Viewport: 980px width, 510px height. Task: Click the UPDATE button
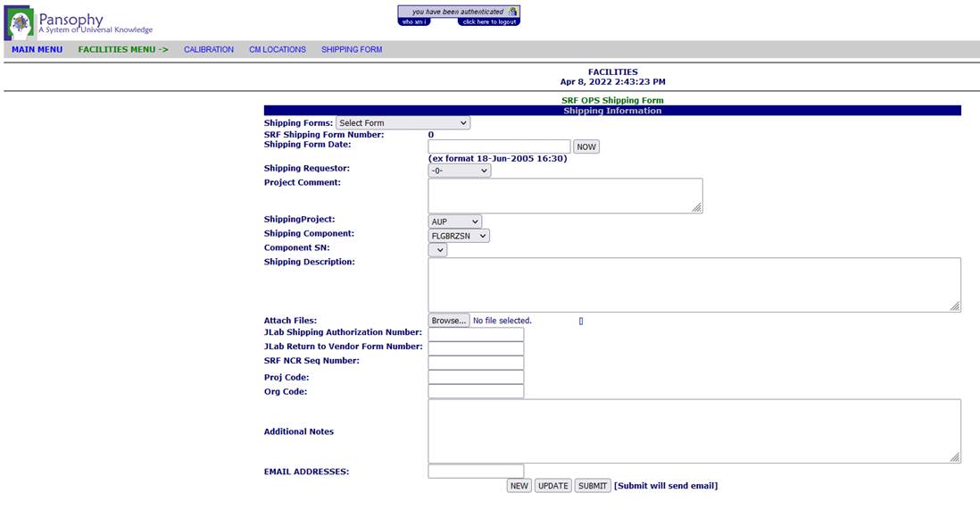(552, 486)
